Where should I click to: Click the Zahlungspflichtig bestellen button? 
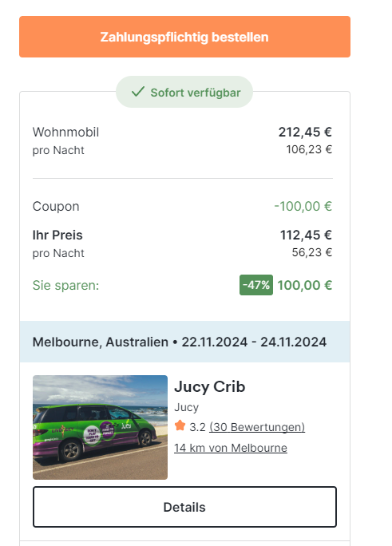[184, 37]
